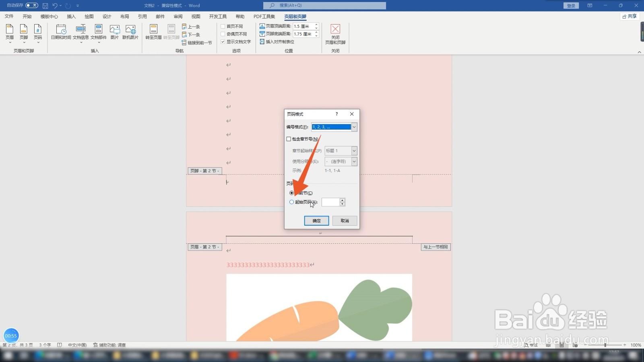Click 转至页眉 (go to header)

(x=153, y=32)
